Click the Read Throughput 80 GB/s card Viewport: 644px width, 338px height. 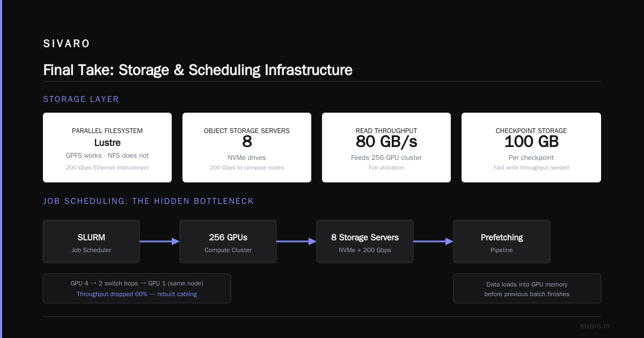point(386,148)
